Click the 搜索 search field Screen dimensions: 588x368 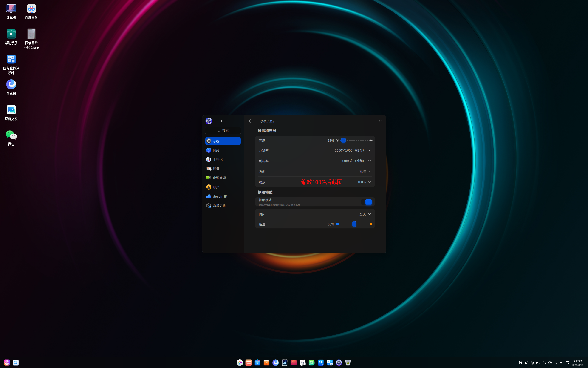[x=223, y=130]
